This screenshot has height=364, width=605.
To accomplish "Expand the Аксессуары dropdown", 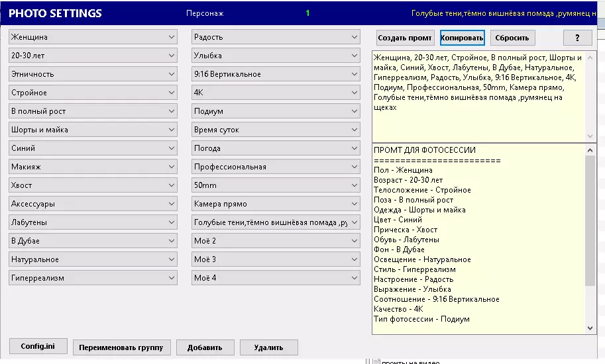I will pyautogui.click(x=93, y=203).
